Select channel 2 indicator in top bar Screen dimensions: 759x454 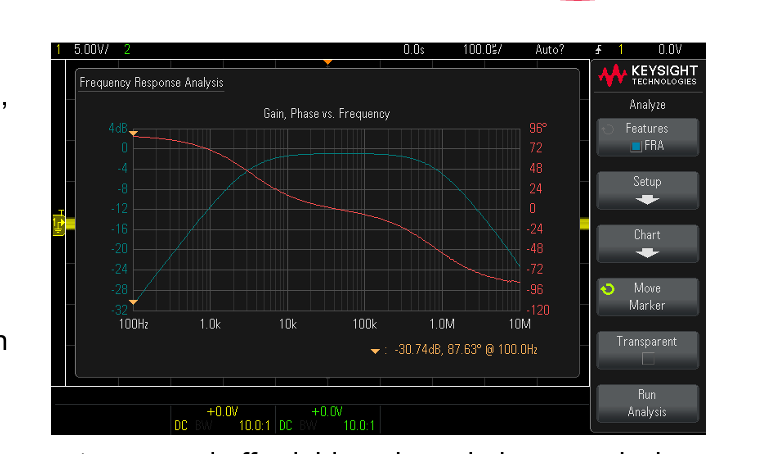127,49
